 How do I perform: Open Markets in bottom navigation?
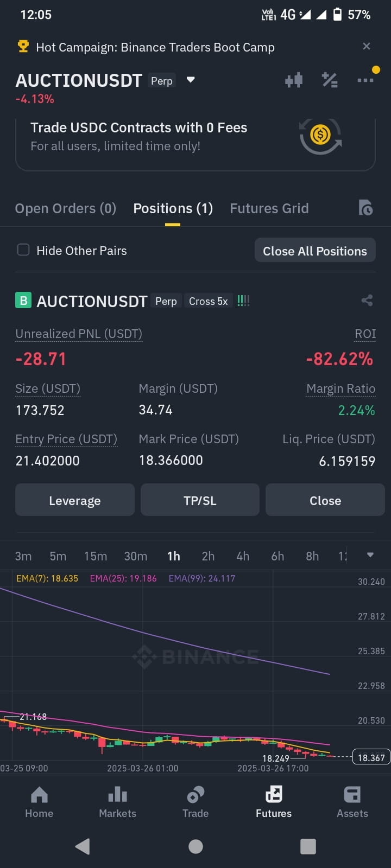117,802
